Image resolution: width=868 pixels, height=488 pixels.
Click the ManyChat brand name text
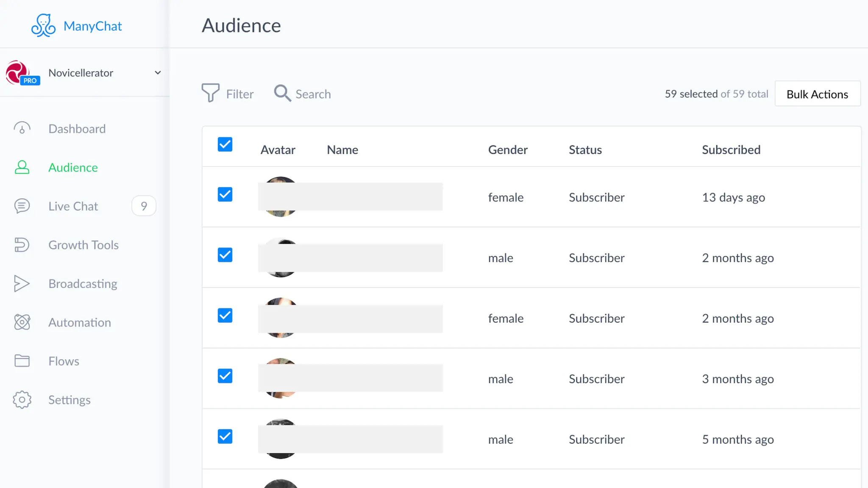(93, 26)
